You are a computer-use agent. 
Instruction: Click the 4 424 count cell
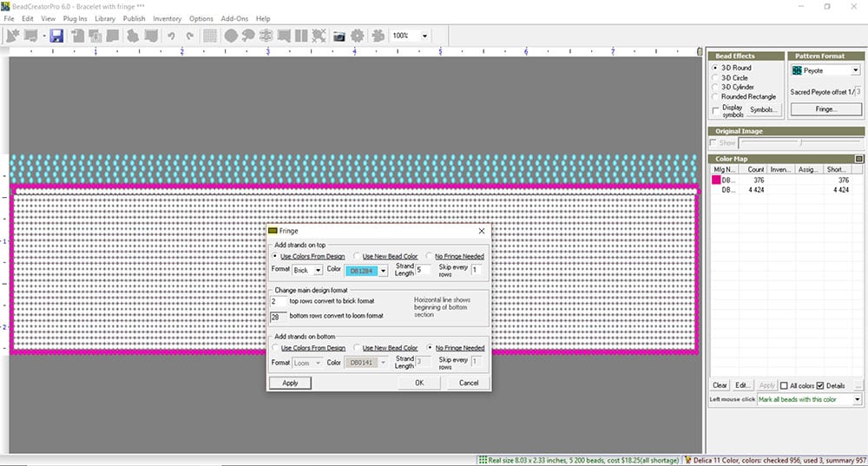[756, 190]
